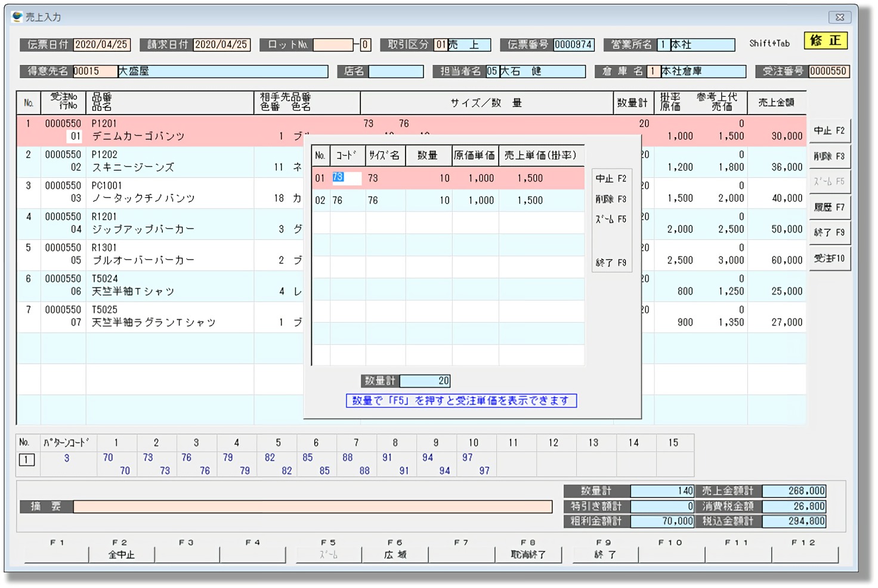Click the 受注番号 field 0000550

tap(828, 72)
